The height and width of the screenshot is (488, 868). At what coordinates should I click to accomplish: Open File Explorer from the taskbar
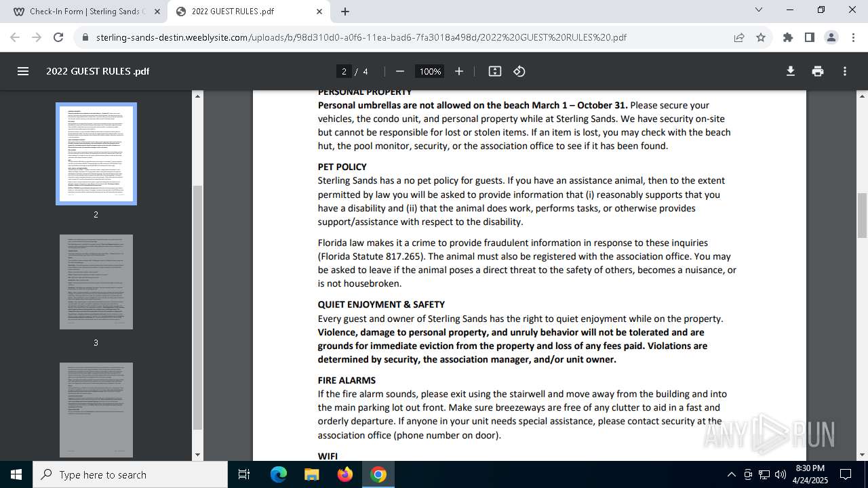311,474
